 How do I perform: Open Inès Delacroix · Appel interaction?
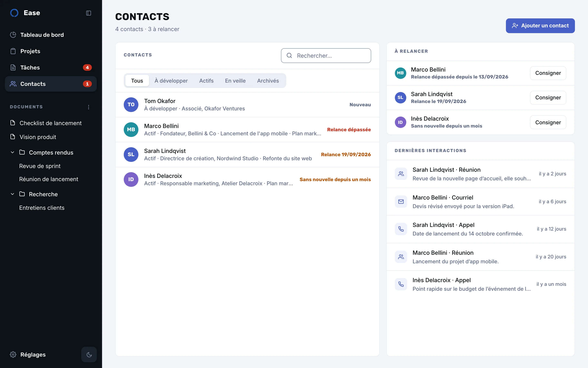480,284
